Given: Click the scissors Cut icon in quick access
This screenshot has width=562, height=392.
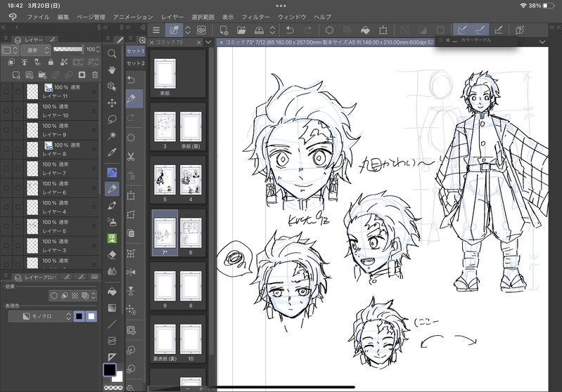Looking at the screenshot, I should pos(131,157).
